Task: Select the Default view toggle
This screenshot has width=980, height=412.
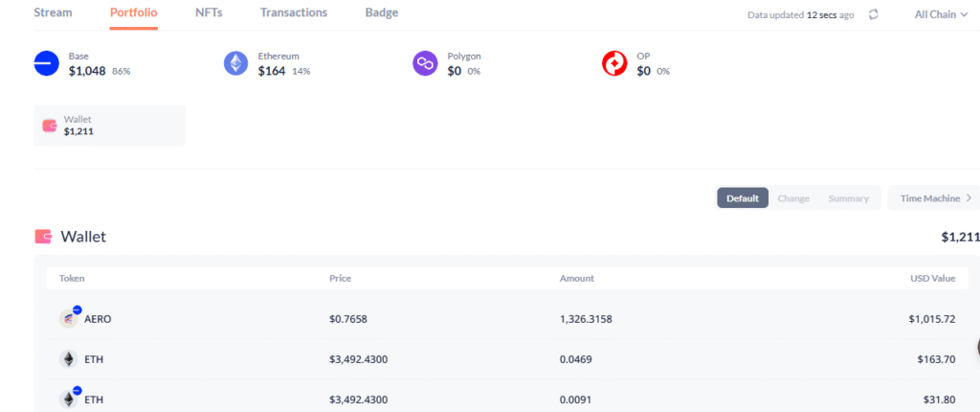Action: (x=743, y=198)
